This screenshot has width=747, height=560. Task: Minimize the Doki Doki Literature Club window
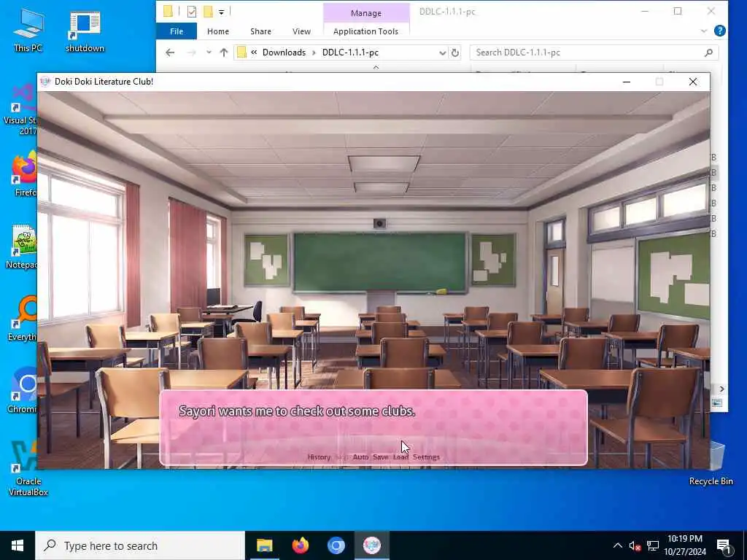pyautogui.click(x=627, y=82)
